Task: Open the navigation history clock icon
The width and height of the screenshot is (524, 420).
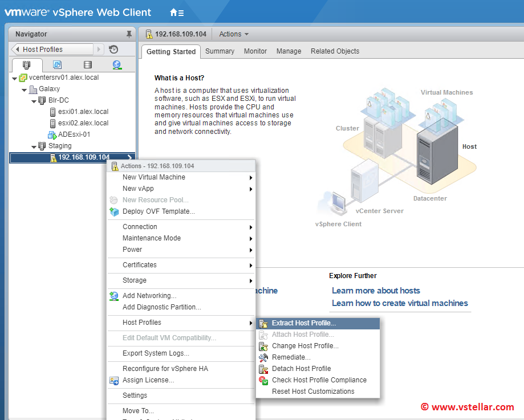Action: click(x=113, y=50)
